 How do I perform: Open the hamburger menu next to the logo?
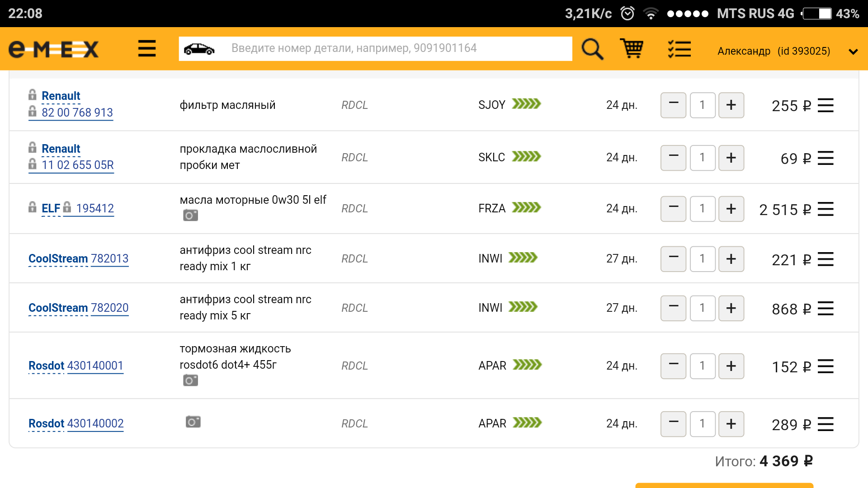147,48
